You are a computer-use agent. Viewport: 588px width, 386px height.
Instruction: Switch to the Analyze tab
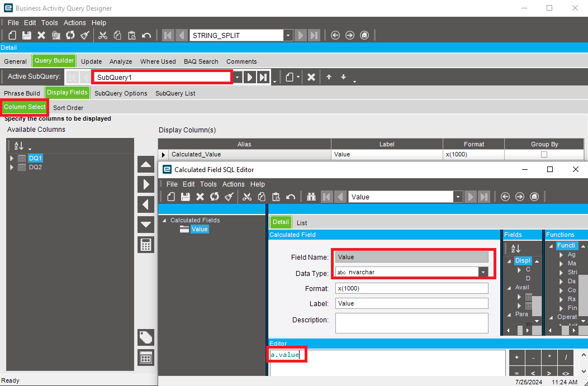[121, 61]
